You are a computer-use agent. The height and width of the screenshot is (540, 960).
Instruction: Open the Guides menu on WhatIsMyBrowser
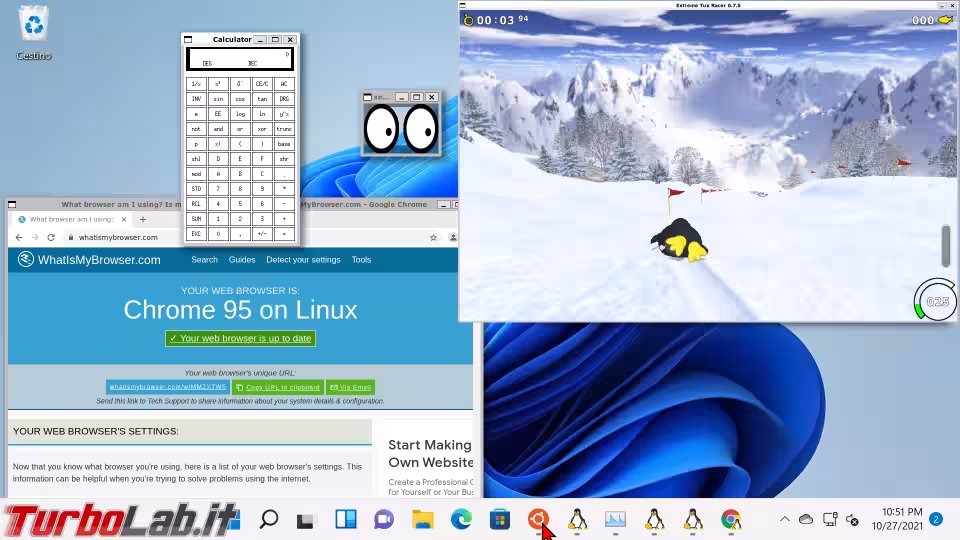(x=242, y=260)
